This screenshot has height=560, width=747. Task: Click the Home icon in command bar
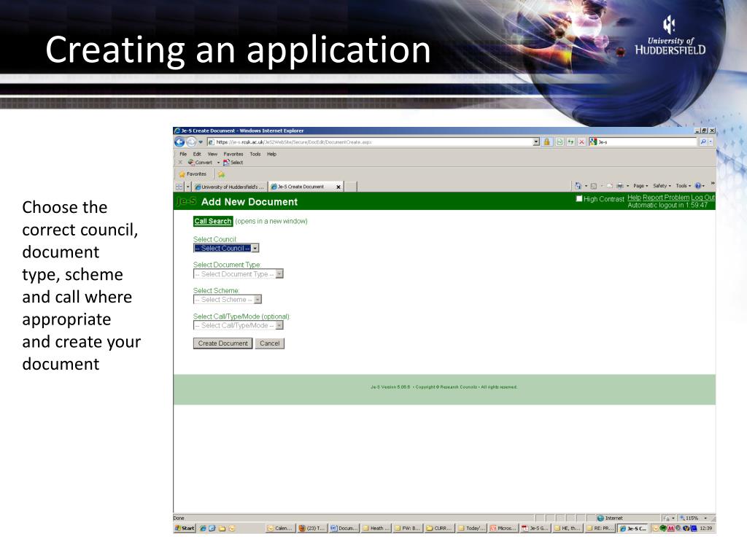coord(578,186)
